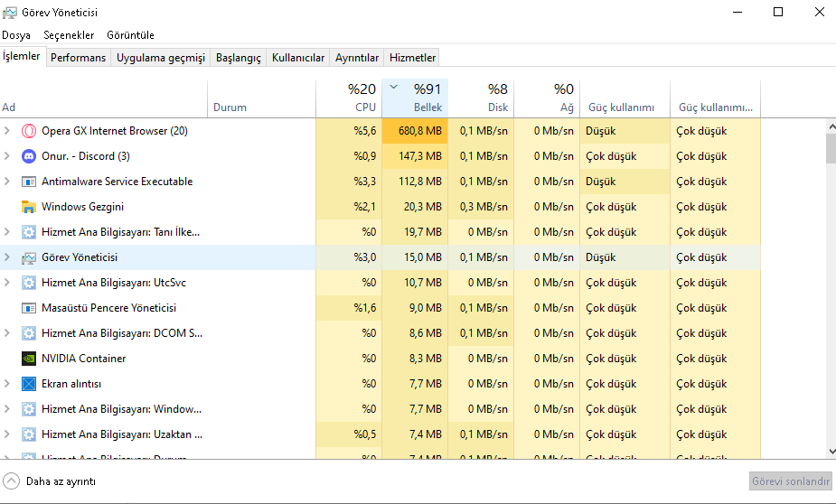
Task: Open the Seçenekler menu
Action: coord(69,35)
